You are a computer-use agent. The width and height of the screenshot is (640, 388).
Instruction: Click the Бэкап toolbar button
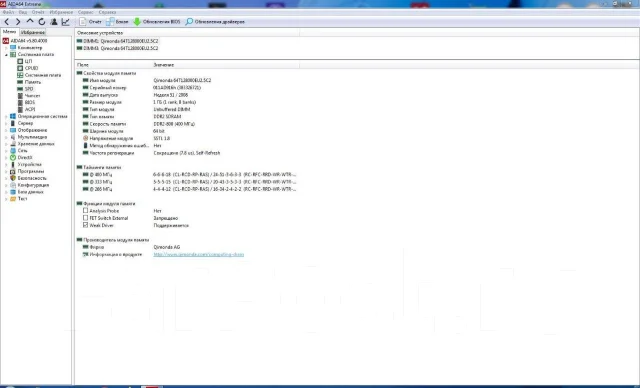[x=118, y=22]
